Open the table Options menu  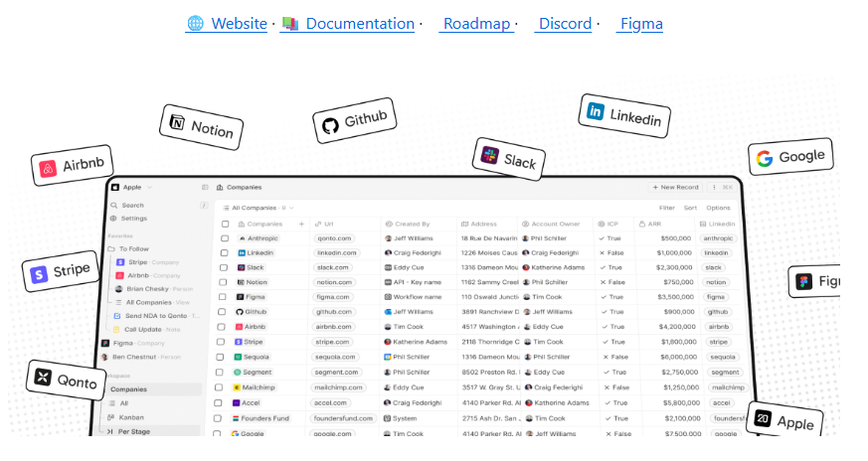(718, 208)
